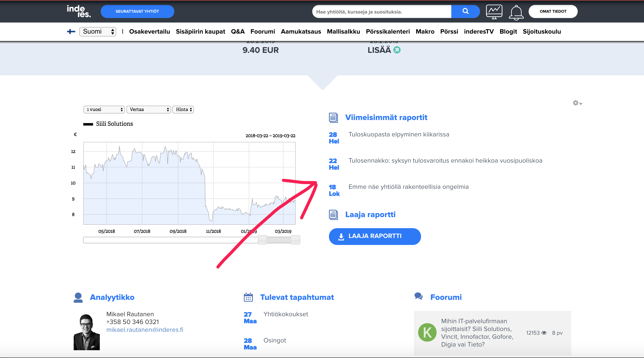The height and width of the screenshot is (358, 644).
Task: Open forum thread Mihin IT-palvelufirmaan sijoittaisit
Action: pyautogui.click(x=477, y=333)
